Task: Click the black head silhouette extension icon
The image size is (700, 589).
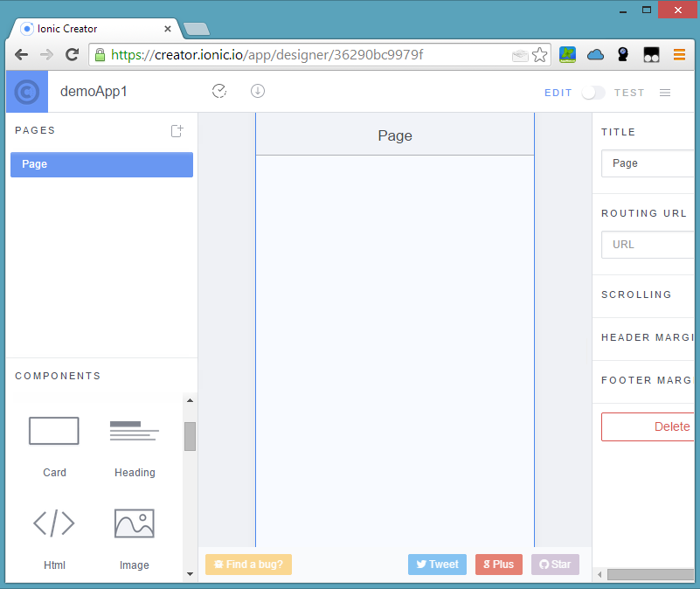Action: click(623, 54)
